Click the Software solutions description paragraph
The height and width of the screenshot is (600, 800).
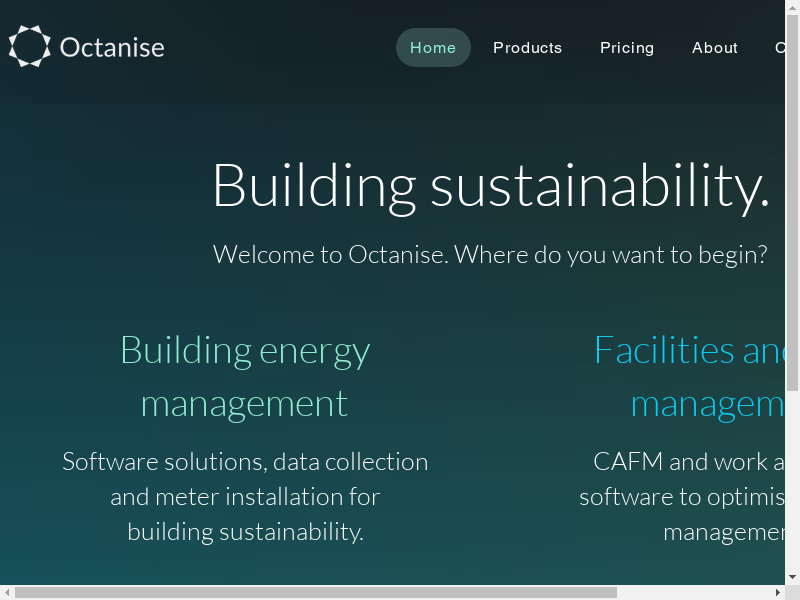(245, 496)
